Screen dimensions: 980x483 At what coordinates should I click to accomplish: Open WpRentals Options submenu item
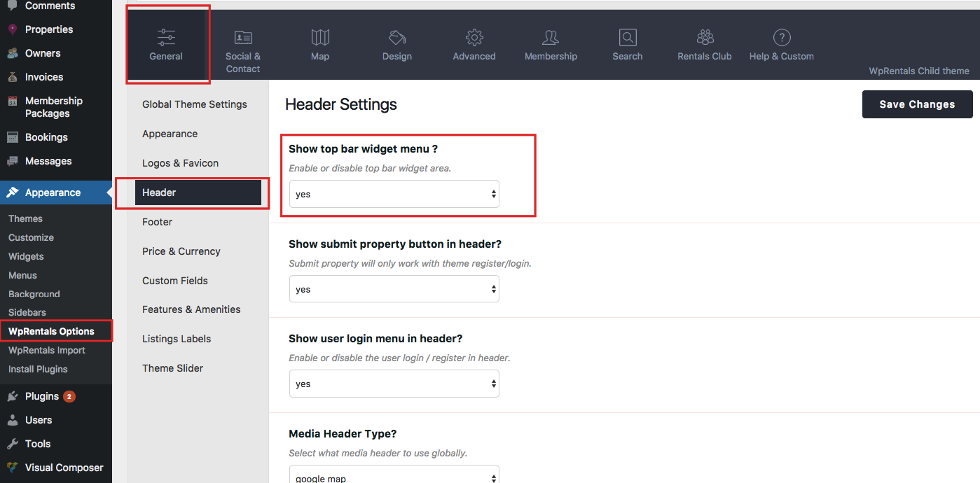pyautogui.click(x=51, y=331)
